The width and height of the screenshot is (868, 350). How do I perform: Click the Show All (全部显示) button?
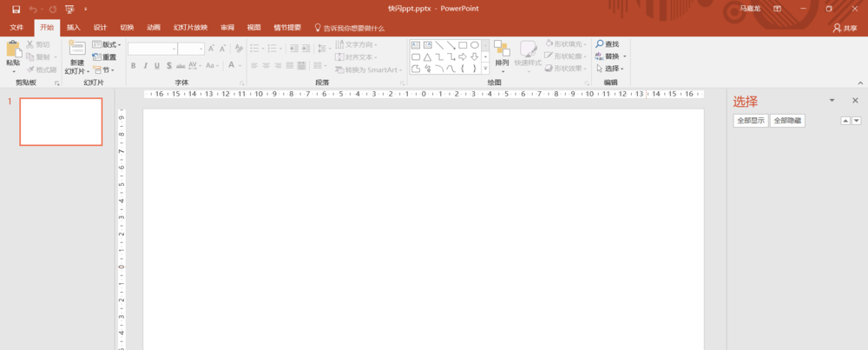click(751, 121)
